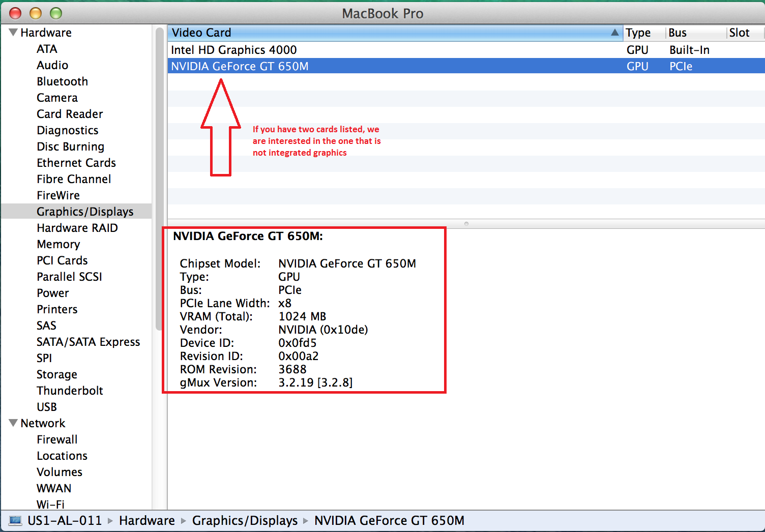This screenshot has height=532, width=765.
Task: Select the Wi-Fi network item
Action: point(50,504)
